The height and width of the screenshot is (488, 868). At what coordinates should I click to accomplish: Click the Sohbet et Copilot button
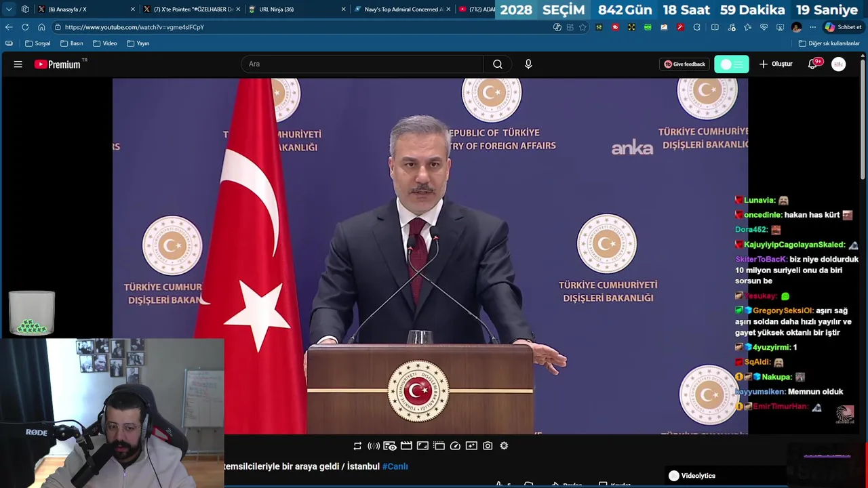coord(843,27)
